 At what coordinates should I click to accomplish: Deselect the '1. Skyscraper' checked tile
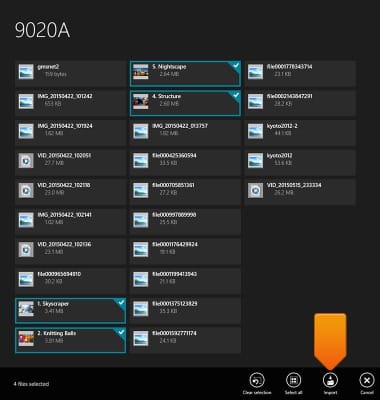[x=70, y=311]
